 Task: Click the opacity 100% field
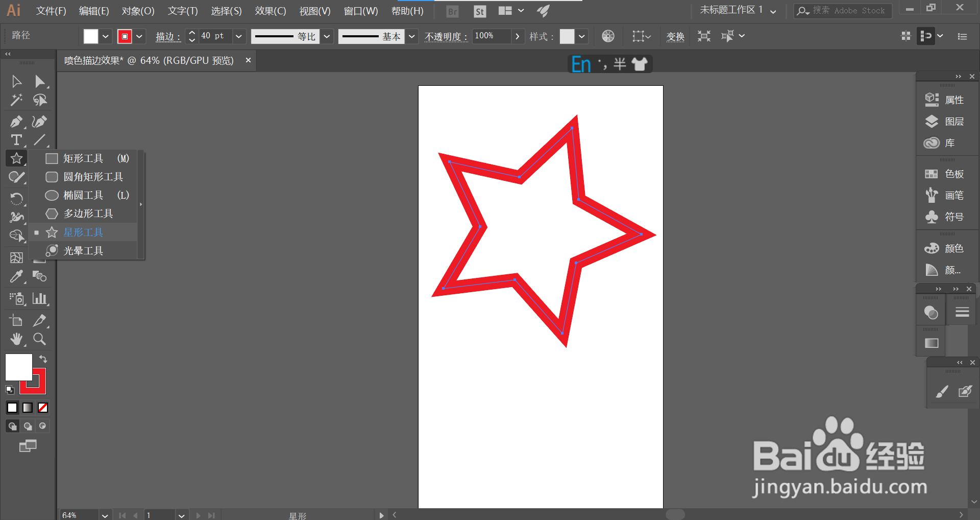pos(491,36)
